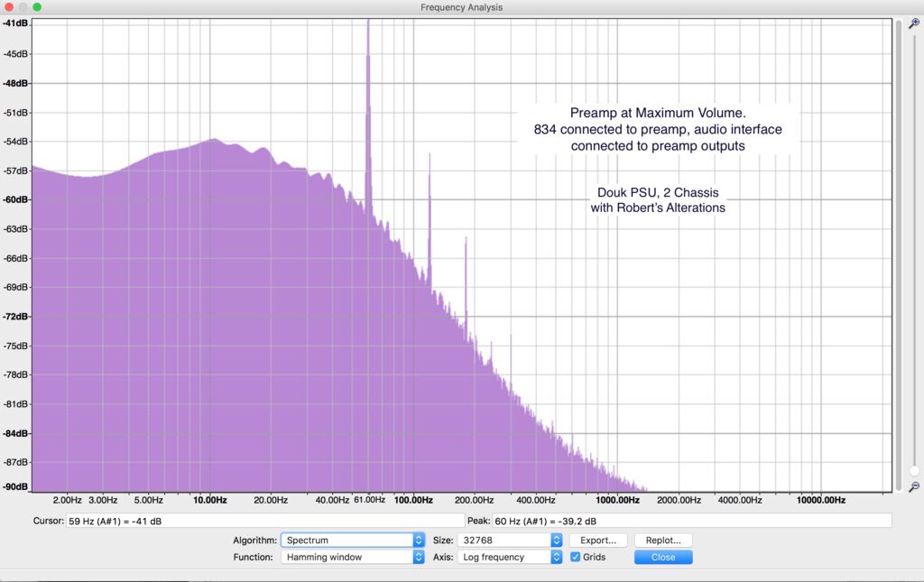Screen dimensions: 924x582
Task: Click the 400.00Hz axis label
Action: (536, 500)
